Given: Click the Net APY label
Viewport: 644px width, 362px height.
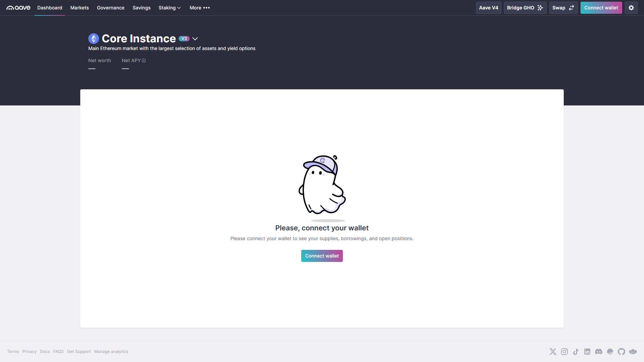Looking at the screenshot, I should point(131,60).
